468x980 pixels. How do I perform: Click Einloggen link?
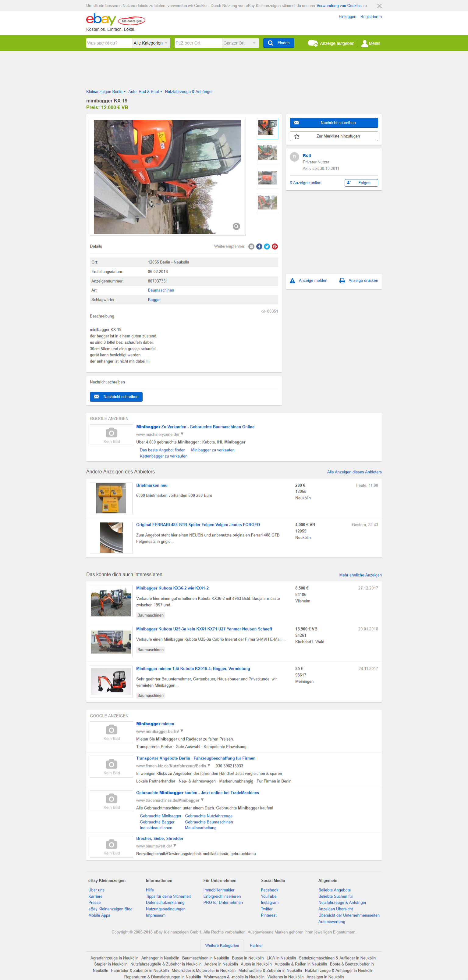coord(347,17)
